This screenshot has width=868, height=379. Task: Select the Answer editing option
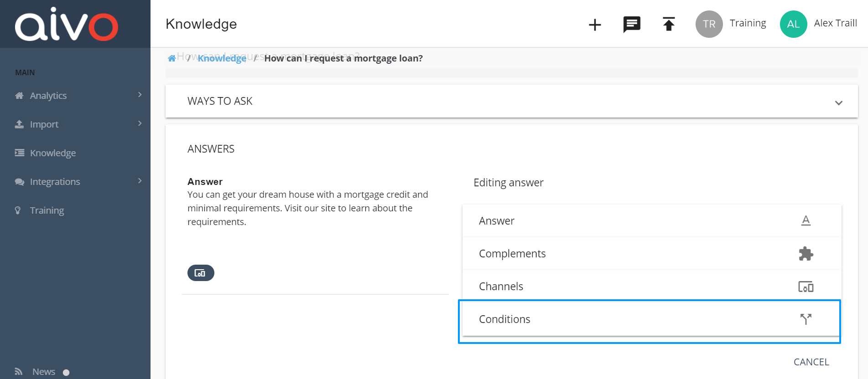(x=652, y=221)
